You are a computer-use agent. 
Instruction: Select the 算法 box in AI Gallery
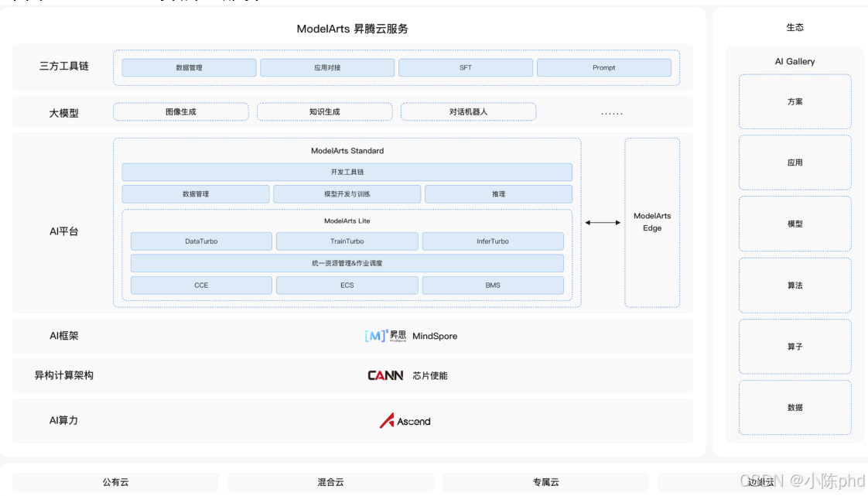tap(795, 286)
